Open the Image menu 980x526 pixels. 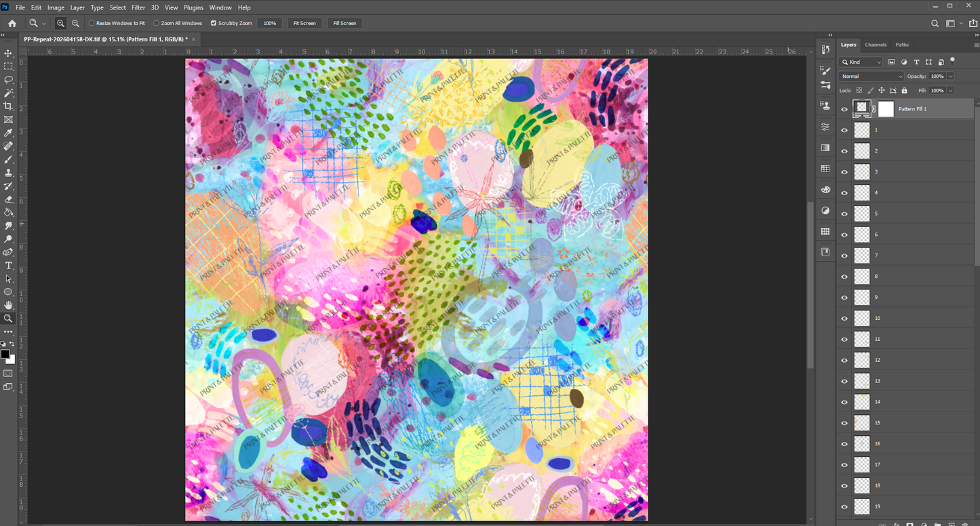tap(56, 7)
